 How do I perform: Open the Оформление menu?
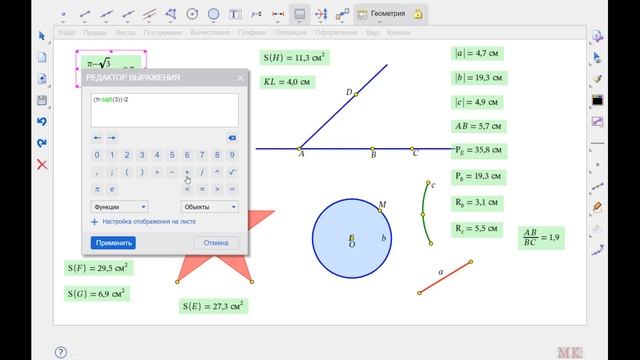[336, 33]
